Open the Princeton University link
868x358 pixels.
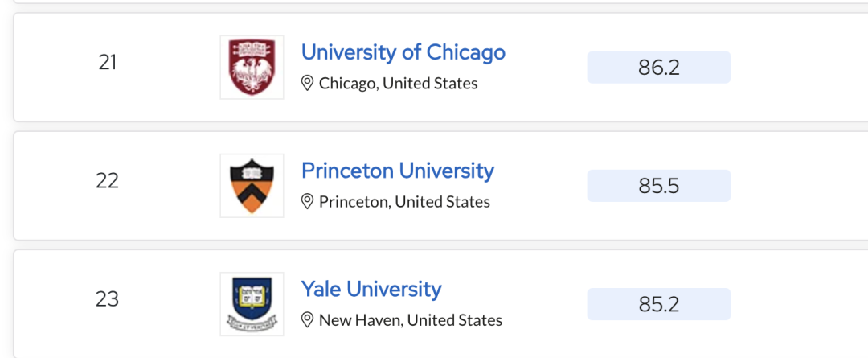click(x=398, y=171)
